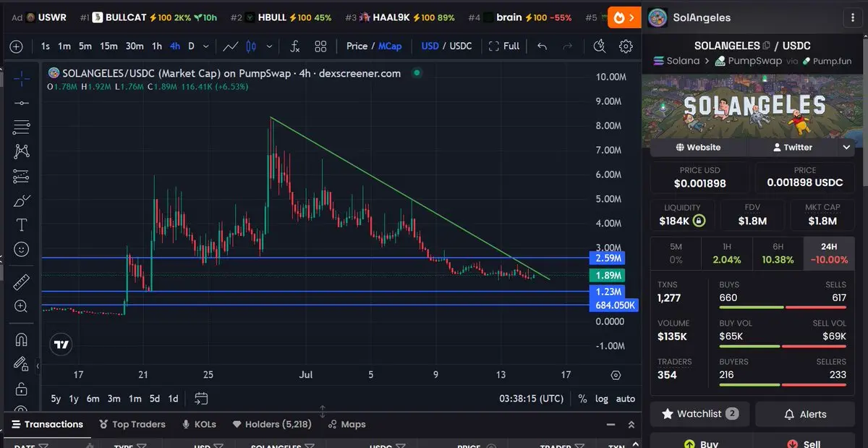Set range to 6m

(93, 399)
